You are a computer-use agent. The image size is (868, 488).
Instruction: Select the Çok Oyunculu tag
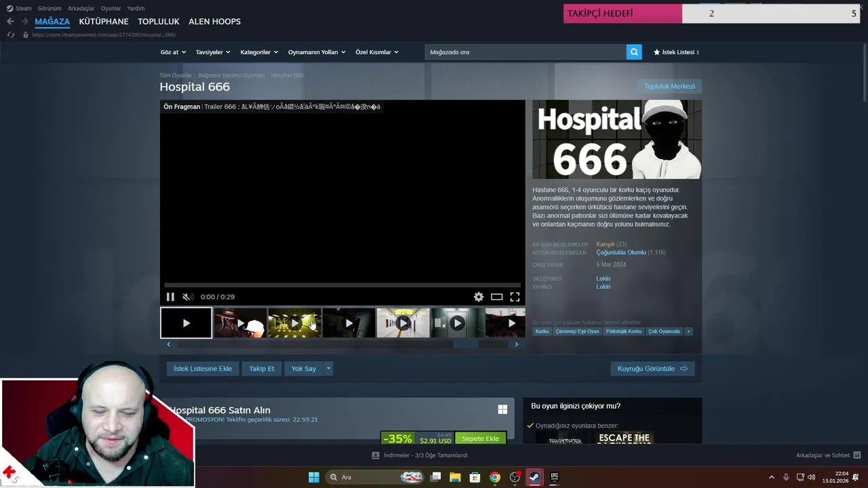click(x=664, y=331)
